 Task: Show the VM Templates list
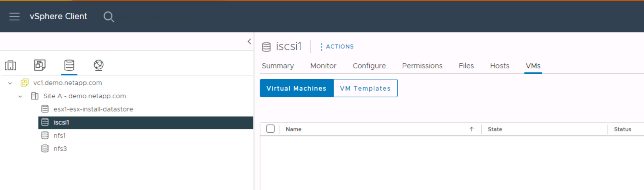365,88
